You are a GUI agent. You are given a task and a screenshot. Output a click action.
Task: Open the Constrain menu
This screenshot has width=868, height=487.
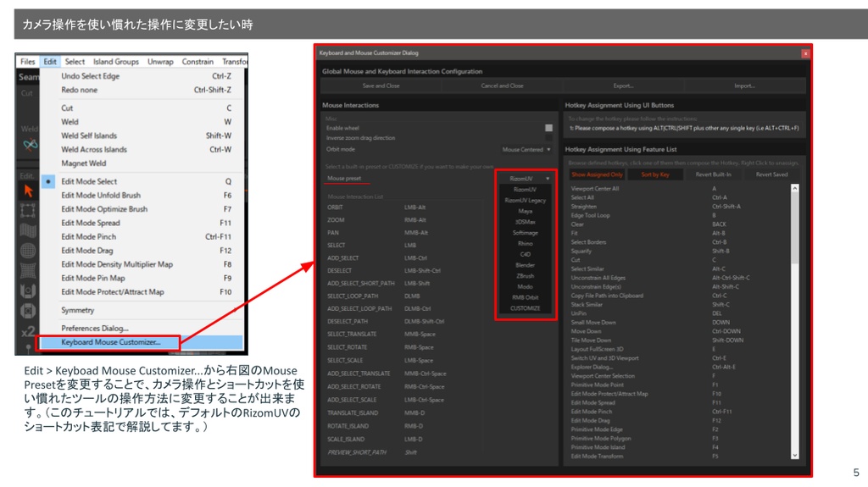click(198, 62)
